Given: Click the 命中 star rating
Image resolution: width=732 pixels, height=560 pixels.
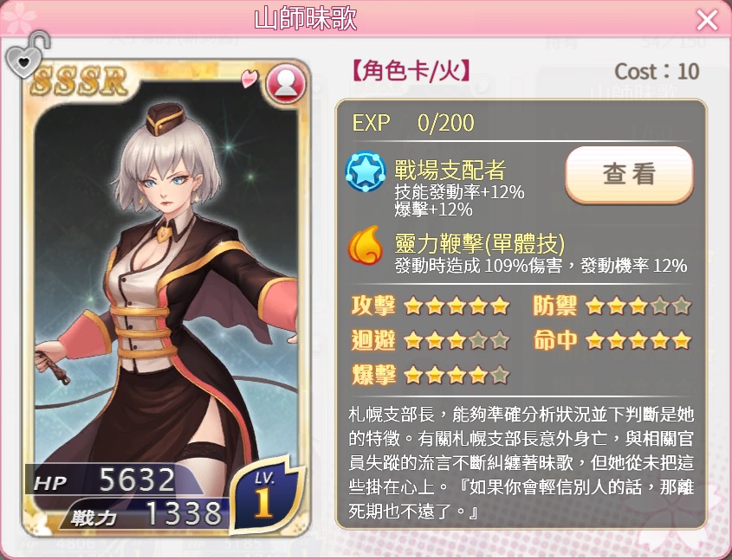Looking at the screenshot, I should tap(638, 341).
